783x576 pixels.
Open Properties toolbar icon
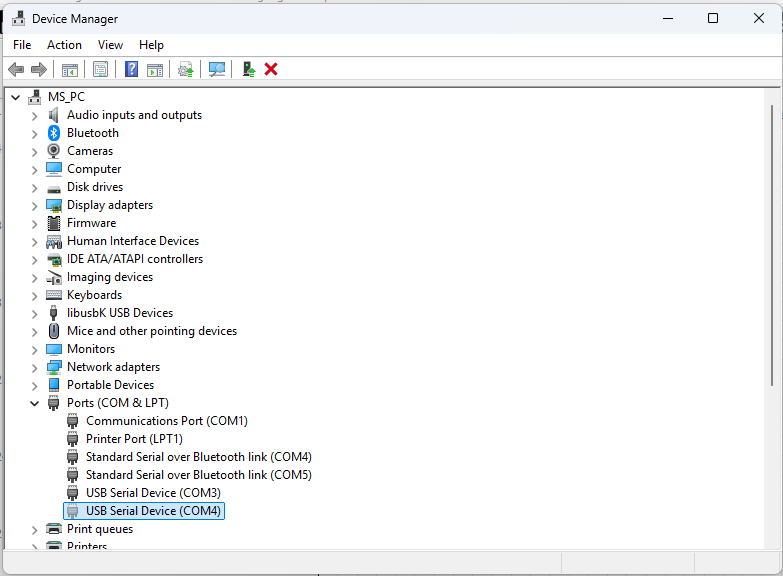click(x=100, y=69)
